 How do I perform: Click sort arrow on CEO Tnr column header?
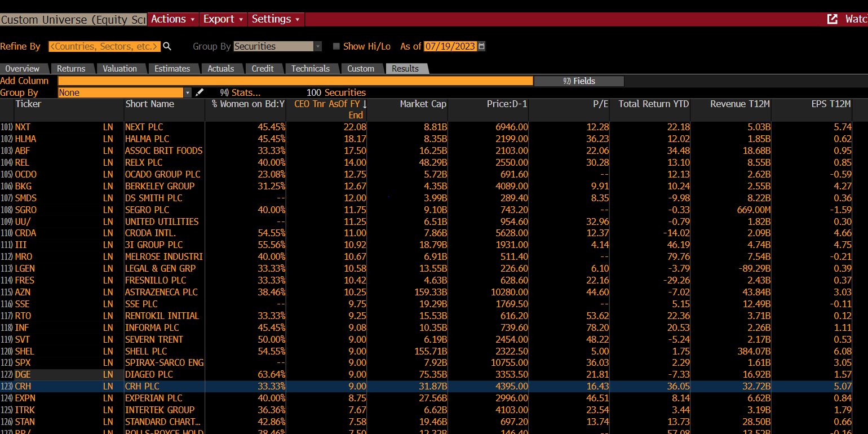point(364,104)
